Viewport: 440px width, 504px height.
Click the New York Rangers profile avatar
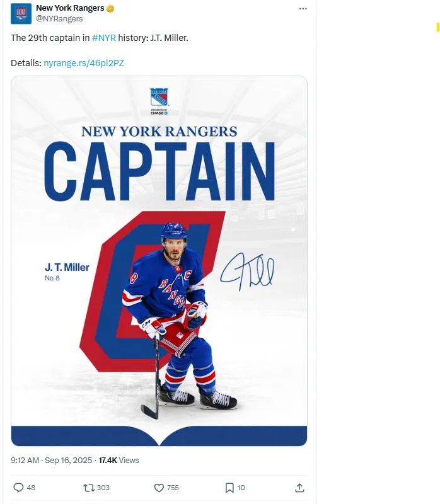(x=21, y=14)
